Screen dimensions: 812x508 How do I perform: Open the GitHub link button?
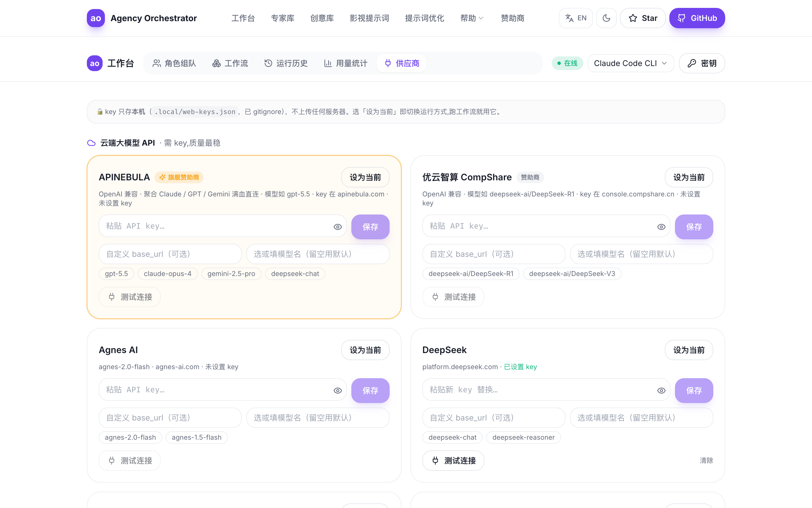point(697,18)
